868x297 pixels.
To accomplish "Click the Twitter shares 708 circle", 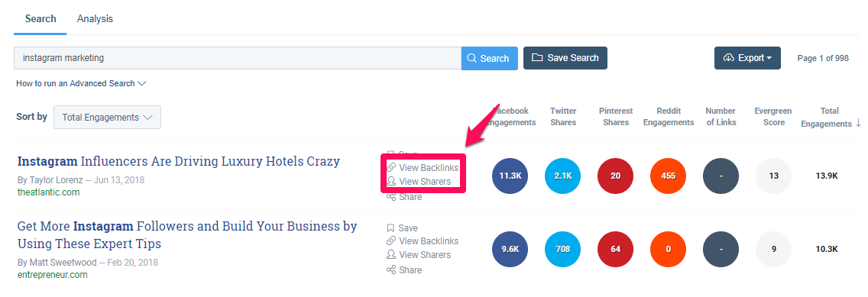I will pyautogui.click(x=562, y=249).
